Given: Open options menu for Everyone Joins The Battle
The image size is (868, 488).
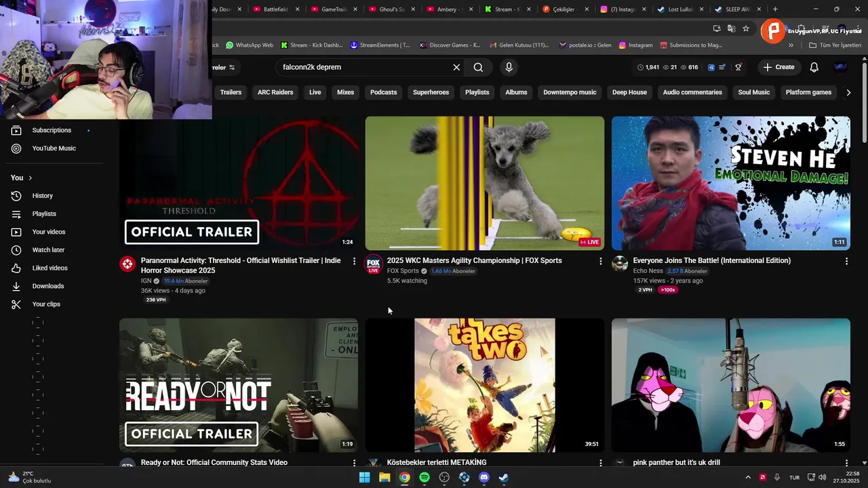Looking at the screenshot, I should 846,261.
